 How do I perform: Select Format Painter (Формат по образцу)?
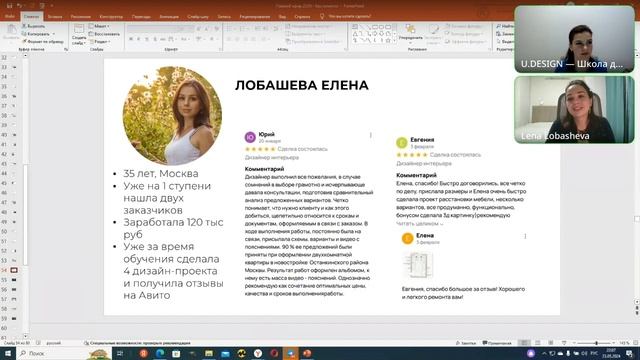[43, 42]
